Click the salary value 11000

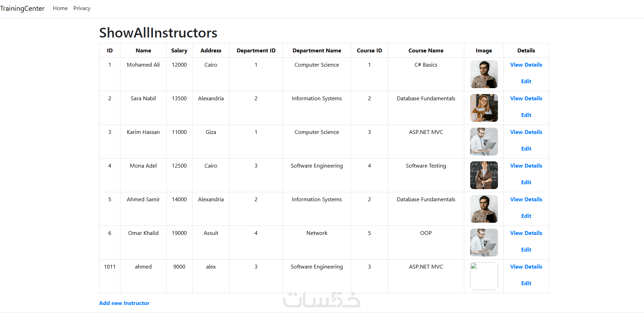tap(179, 132)
